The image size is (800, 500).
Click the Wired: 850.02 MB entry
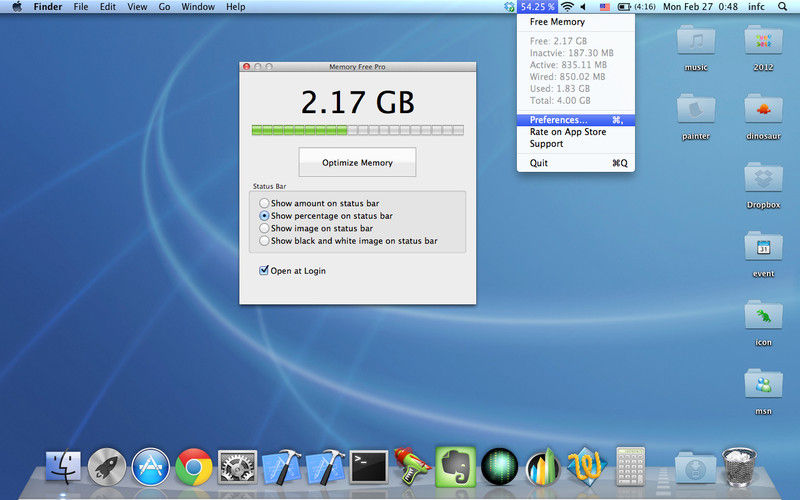[576, 77]
